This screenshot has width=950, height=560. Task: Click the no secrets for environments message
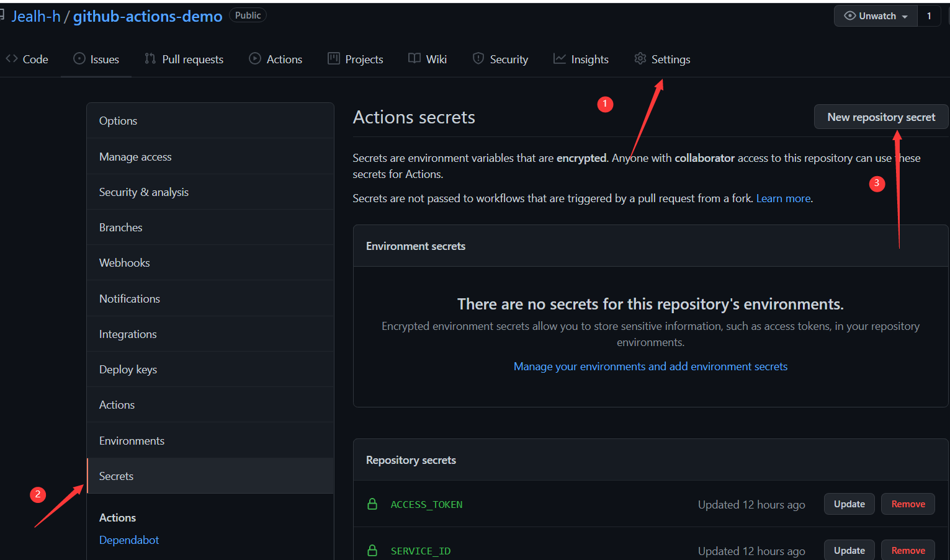coord(650,304)
